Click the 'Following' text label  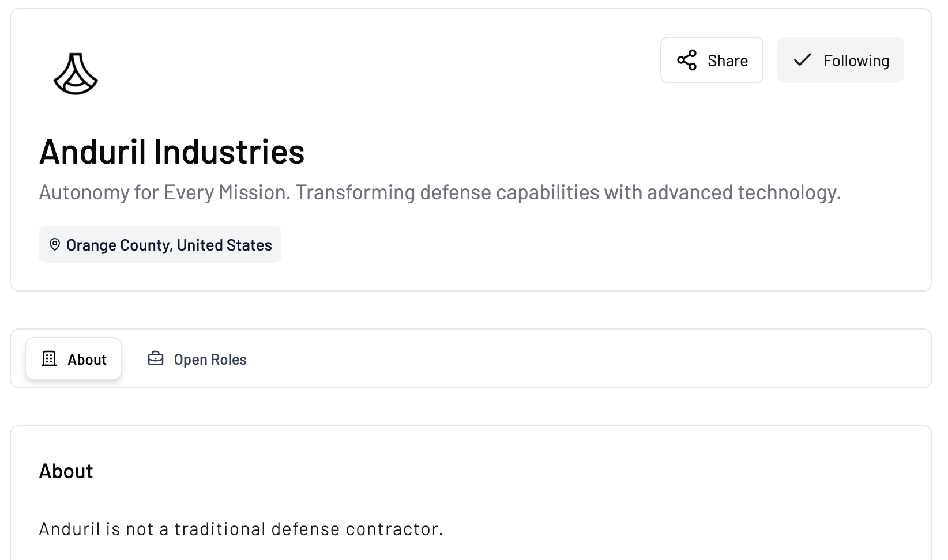(856, 60)
